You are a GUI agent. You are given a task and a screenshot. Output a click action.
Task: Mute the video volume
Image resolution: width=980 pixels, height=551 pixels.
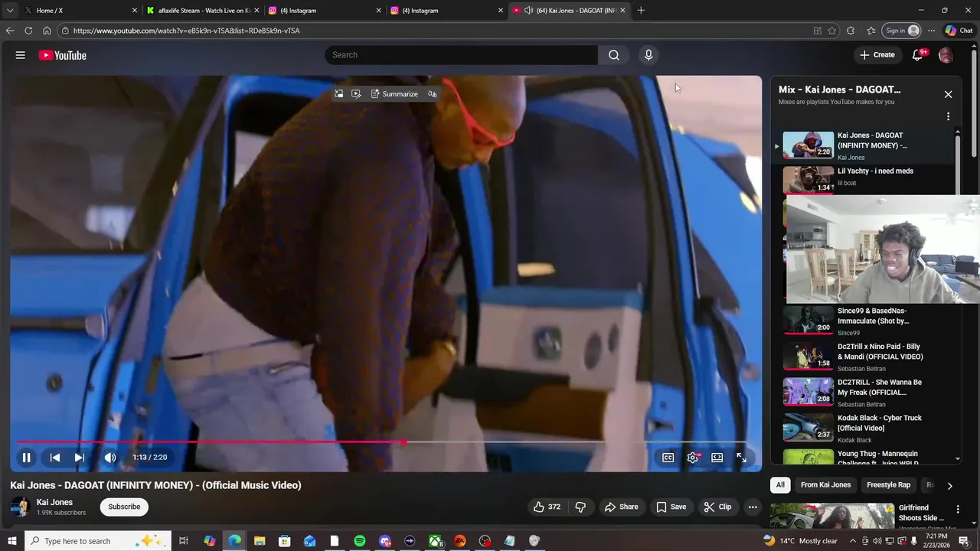point(110,458)
